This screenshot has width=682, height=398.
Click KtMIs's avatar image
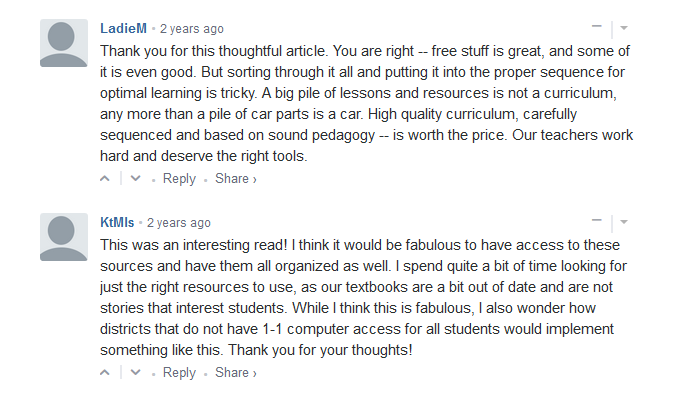pyautogui.click(x=64, y=237)
